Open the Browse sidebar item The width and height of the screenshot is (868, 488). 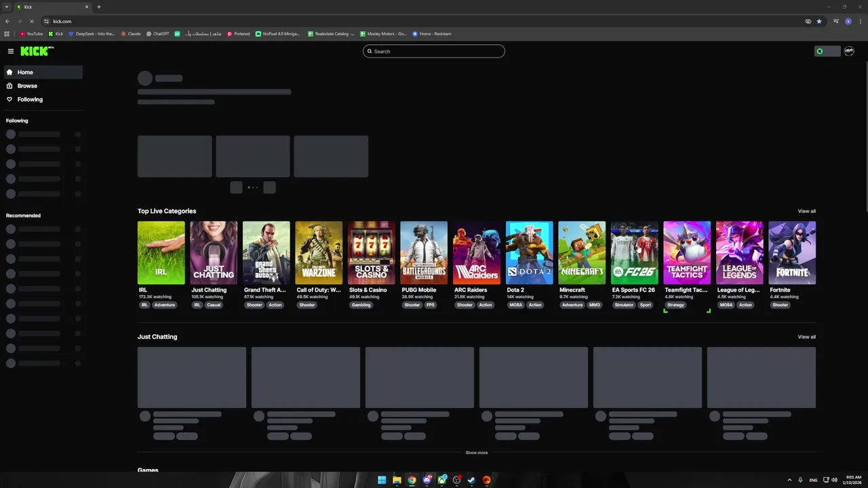(x=43, y=85)
